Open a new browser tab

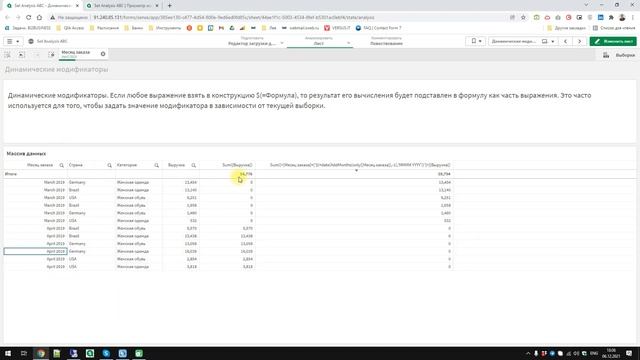(x=169, y=6)
